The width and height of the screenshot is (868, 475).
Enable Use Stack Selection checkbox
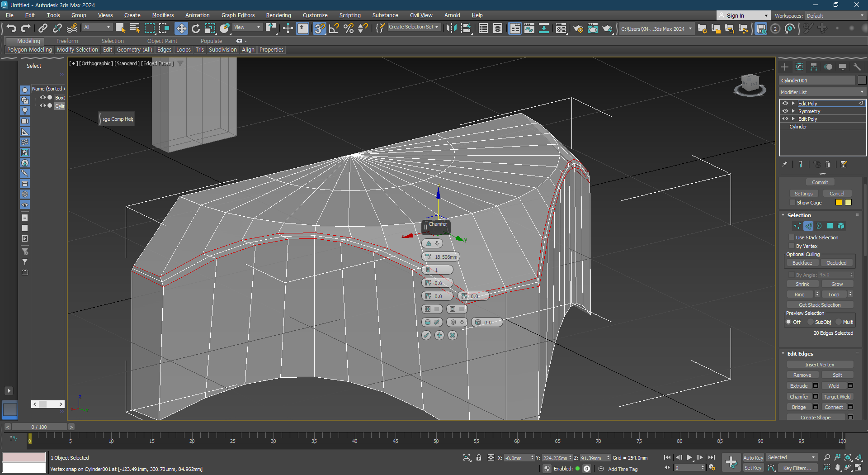coord(792,237)
